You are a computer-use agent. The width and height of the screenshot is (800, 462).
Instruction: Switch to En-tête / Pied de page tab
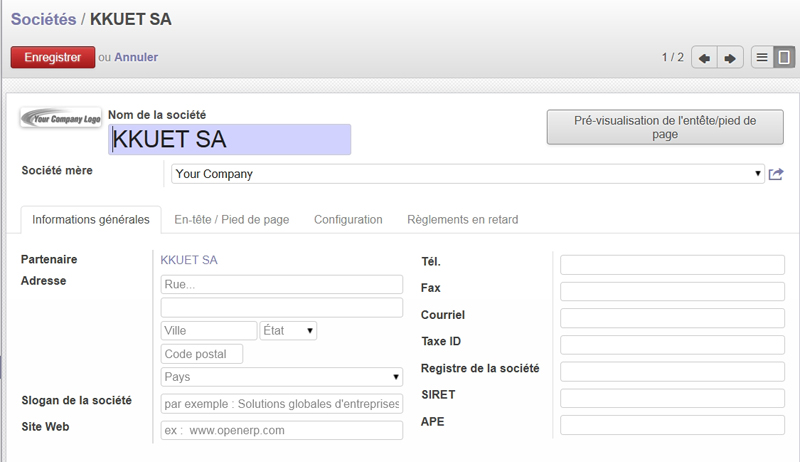232,220
